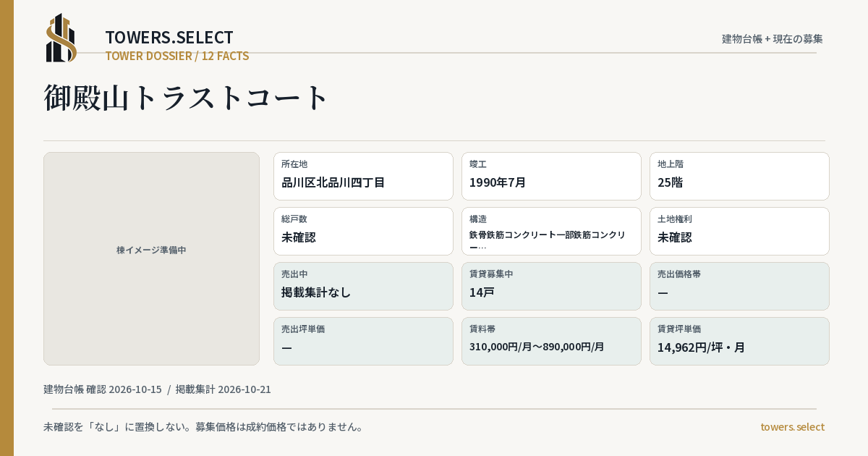Click the TOWER DOSSIER / 12 FACTS subtitle

click(x=177, y=56)
